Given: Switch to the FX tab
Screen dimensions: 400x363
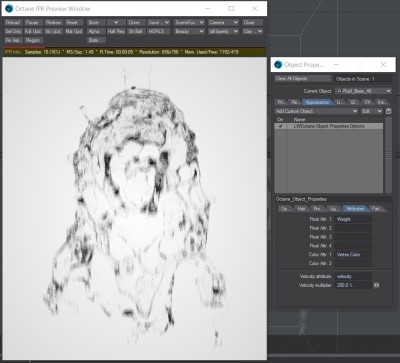Looking at the screenshot, I should pos(367,102).
